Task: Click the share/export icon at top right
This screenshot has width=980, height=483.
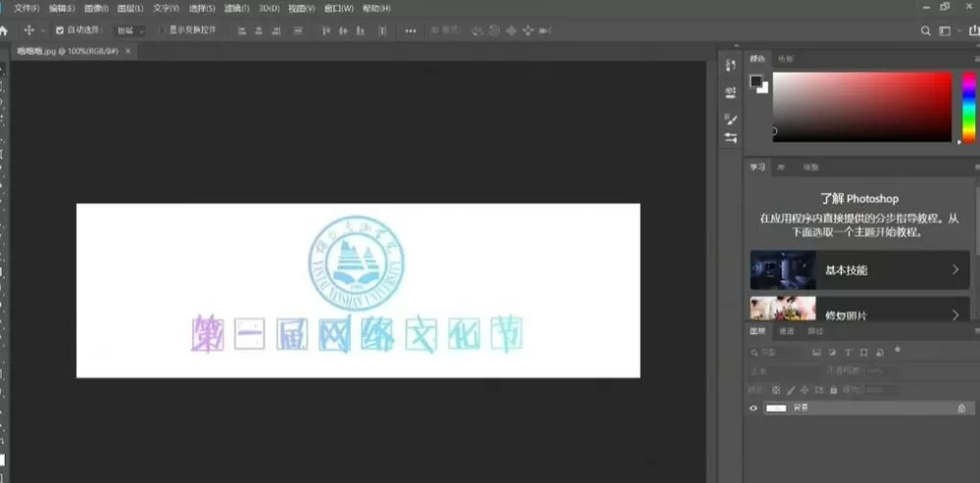Action: point(974,30)
